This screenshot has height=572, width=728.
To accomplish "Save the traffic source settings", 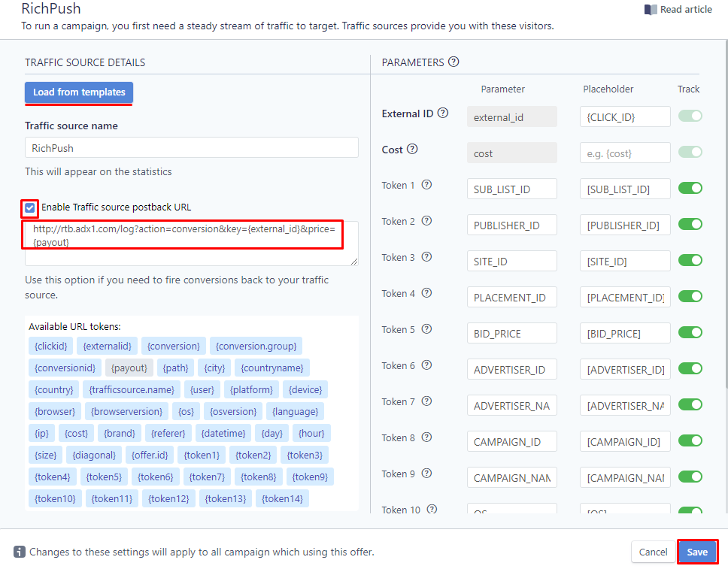I will 697,552.
